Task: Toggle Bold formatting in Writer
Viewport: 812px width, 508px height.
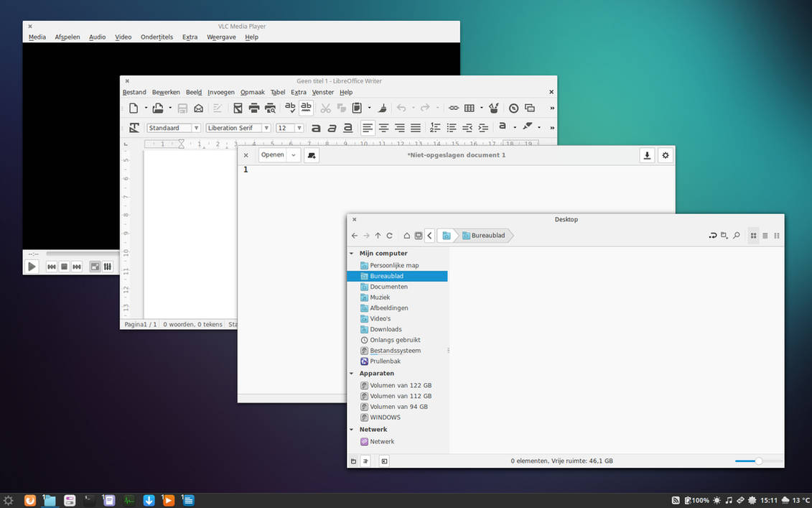Action: (x=316, y=127)
